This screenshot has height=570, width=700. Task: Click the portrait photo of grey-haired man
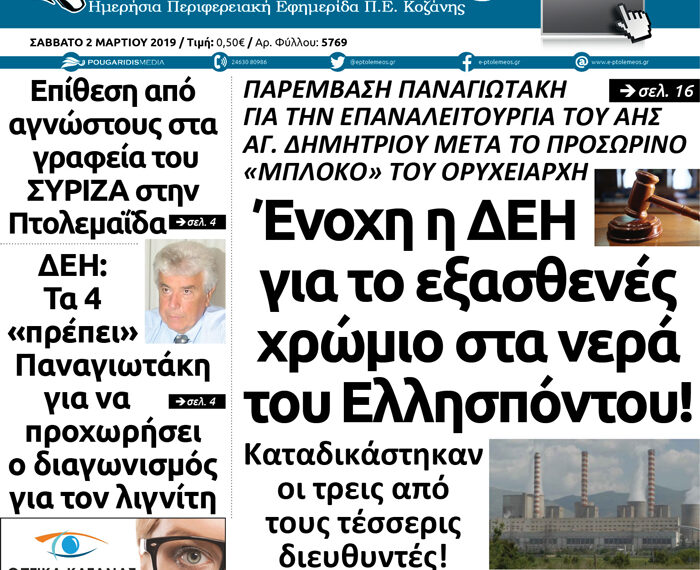click(185, 291)
